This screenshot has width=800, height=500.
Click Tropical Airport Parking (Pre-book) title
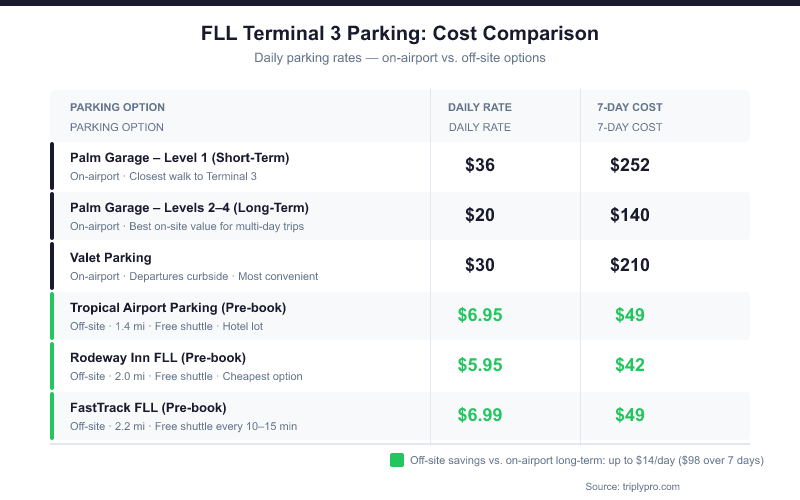click(x=178, y=308)
